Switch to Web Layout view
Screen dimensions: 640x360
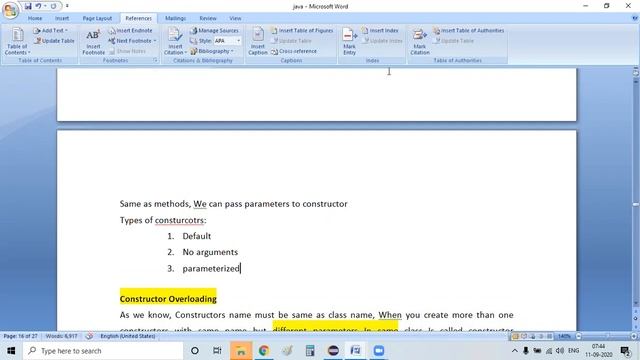532,336
